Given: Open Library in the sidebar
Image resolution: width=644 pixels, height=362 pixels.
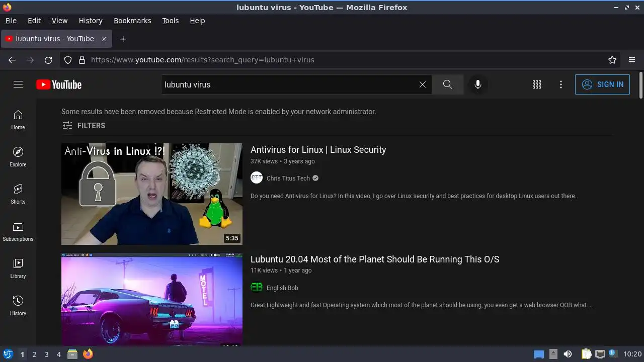Looking at the screenshot, I should (18, 268).
